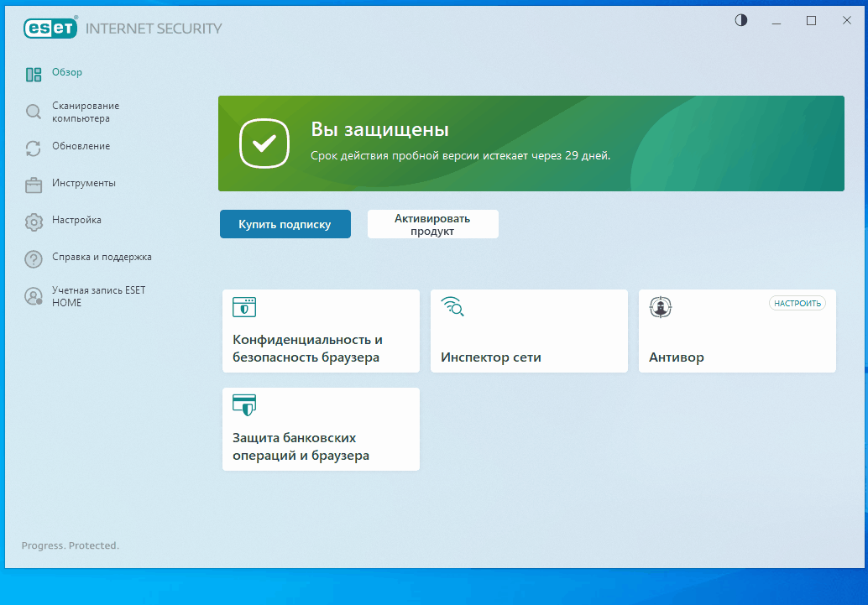This screenshot has height=605, width=868.
Task: Maximize the ESET window
Action: (811, 21)
